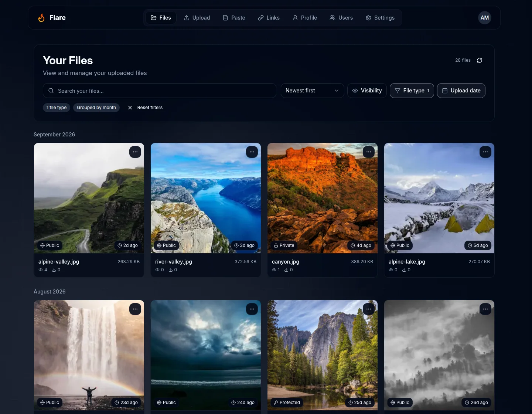The image size is (532, 414).
Task: Go to the Upload tab
Action: [x=197, y=18]
